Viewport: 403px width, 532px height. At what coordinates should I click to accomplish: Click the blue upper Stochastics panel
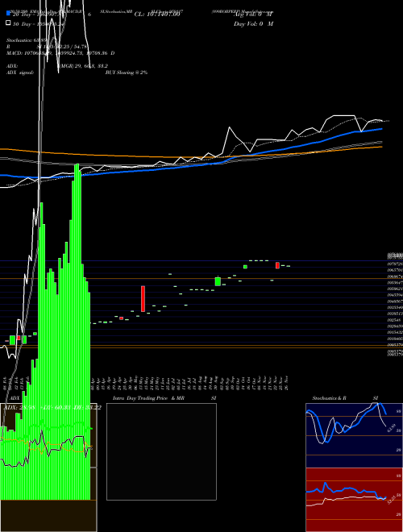coord(354,435)
